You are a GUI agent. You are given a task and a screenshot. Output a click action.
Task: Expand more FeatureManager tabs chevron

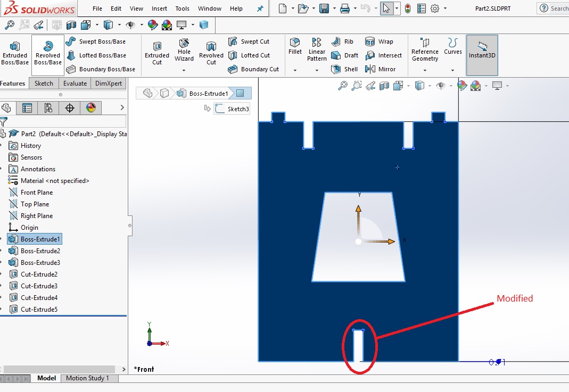point(122,107)
